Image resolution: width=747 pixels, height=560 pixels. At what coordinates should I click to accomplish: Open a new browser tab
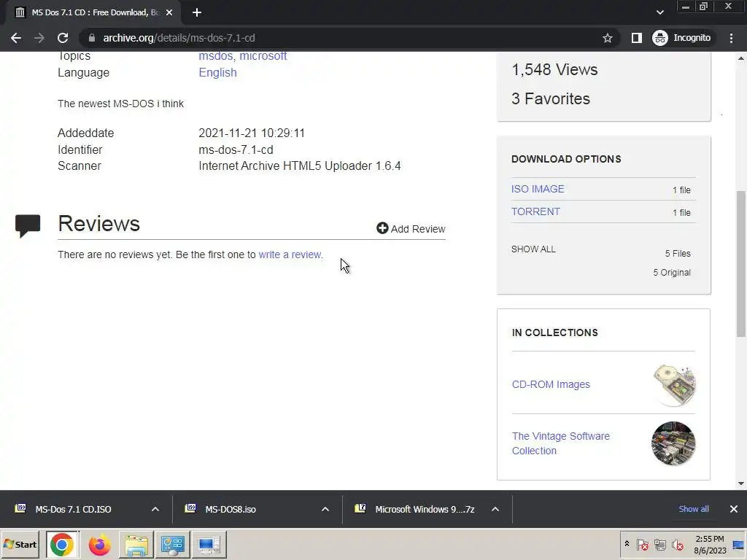197,13
